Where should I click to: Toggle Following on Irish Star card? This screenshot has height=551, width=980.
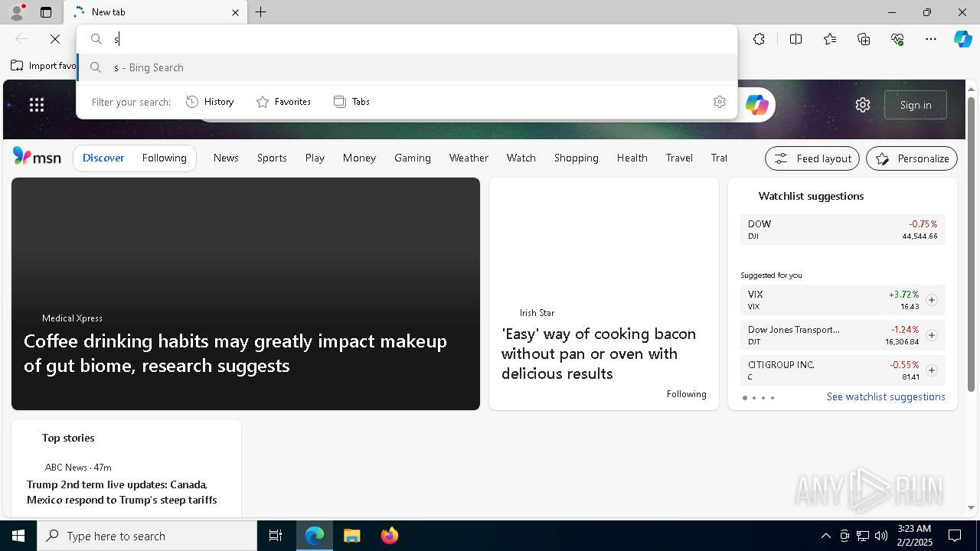(x=686, y=394)
